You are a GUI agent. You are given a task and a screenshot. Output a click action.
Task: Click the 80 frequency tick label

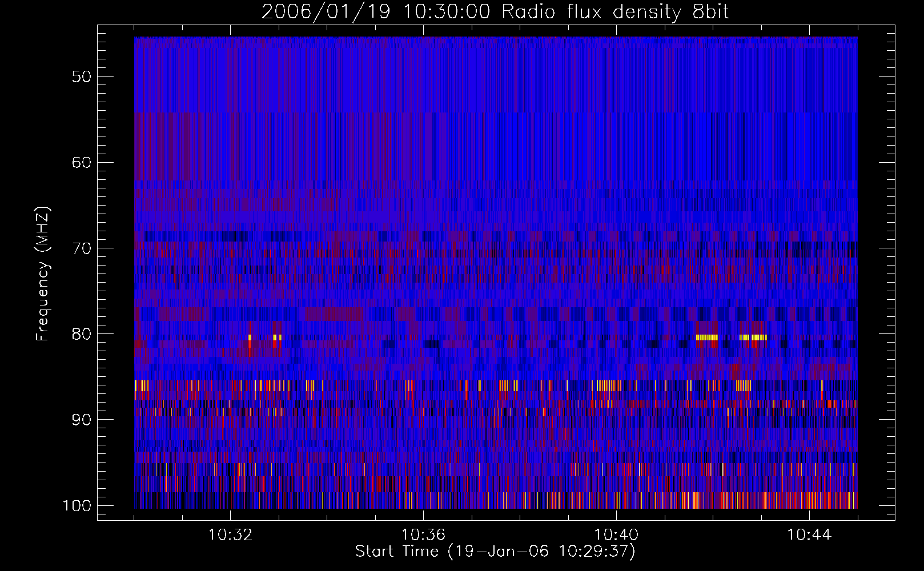[x=82, y=334]
